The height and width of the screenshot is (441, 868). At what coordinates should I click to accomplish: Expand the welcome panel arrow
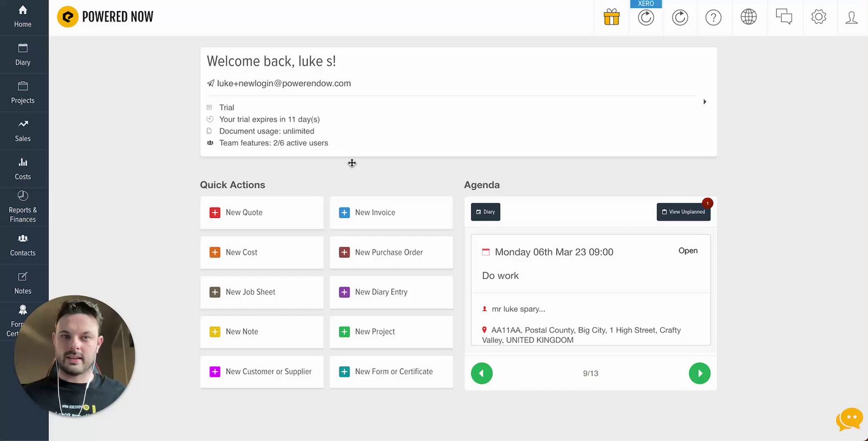click(704, 102)
